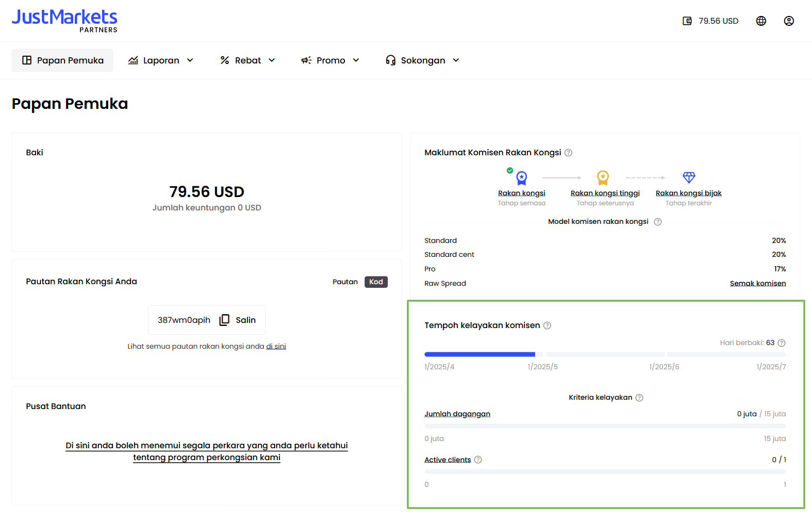812x522 pixels.
Task: Click the 79.56 USD header balance text
Action: tap(718, 21)
